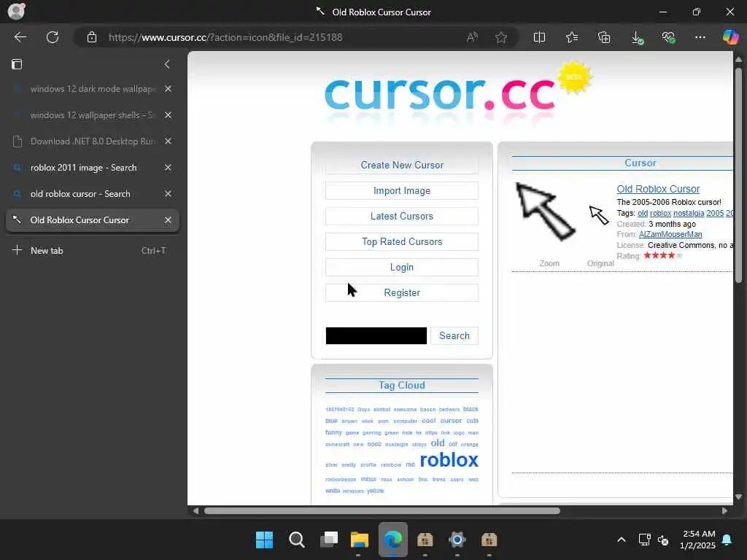Reload the cursor.cc page
This screenshot has height=560, width=747.
53,37
